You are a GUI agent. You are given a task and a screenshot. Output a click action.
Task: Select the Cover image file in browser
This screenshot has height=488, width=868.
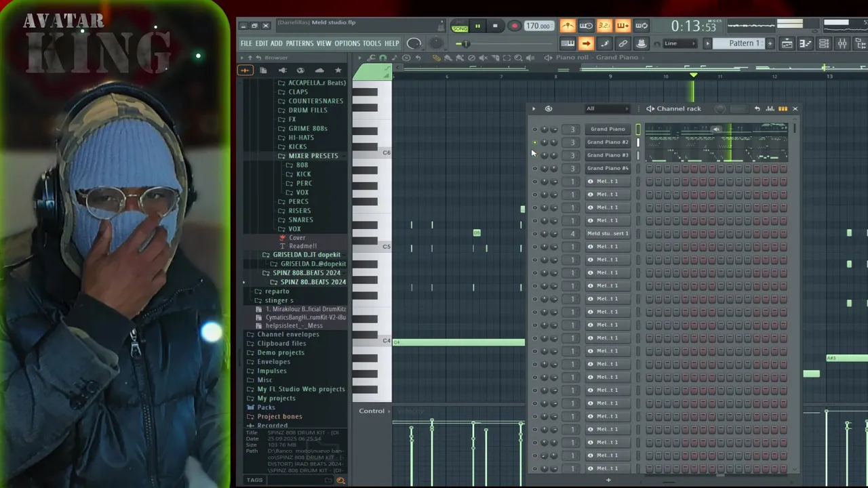tap(296, 238)
